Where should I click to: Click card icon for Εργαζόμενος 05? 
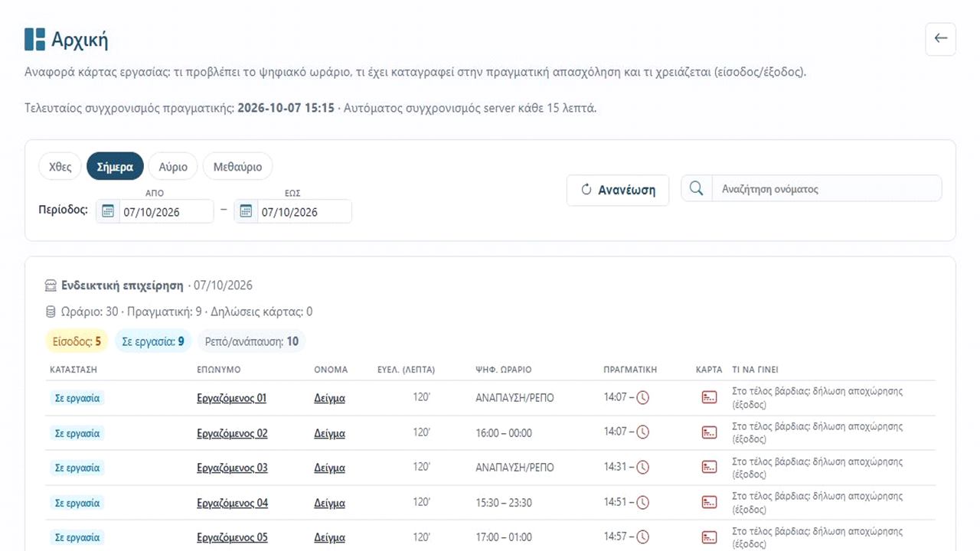click(710, 537)
